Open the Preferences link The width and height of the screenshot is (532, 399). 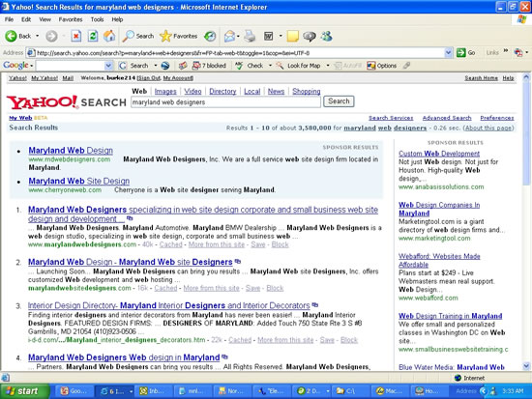point(497,118)
